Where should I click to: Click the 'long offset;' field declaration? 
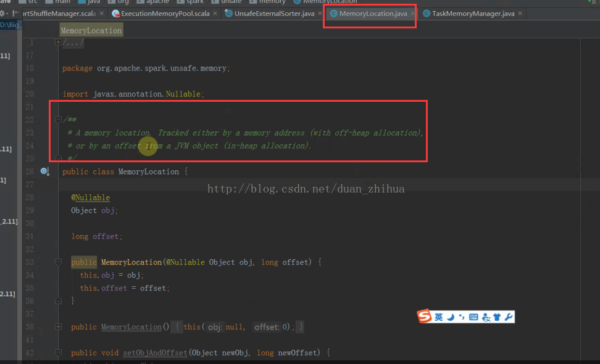coord(97,237)
